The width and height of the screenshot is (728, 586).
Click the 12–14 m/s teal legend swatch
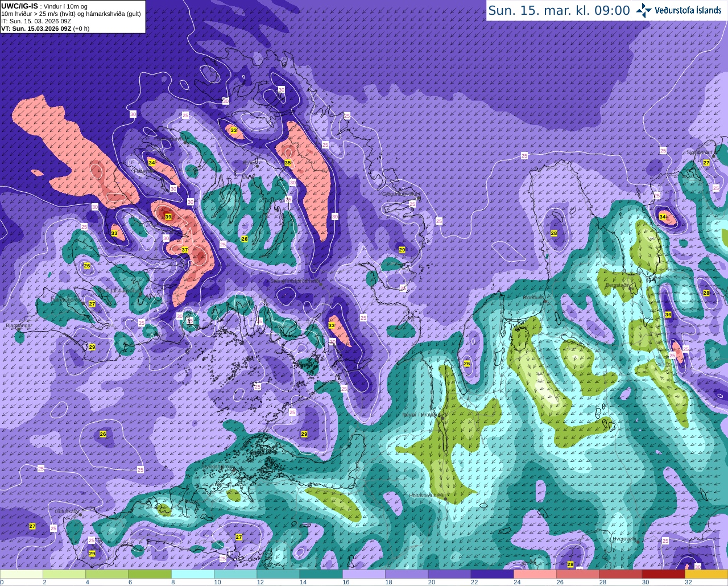[x=278, y=575]
